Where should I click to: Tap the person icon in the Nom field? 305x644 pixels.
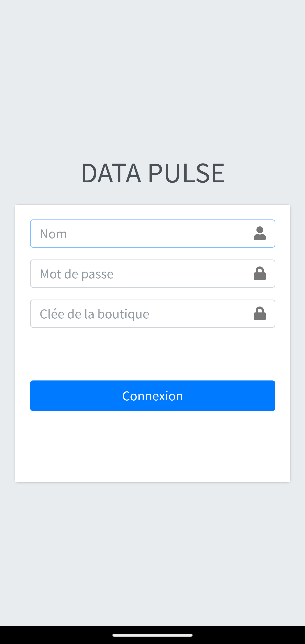coord(259,233)
